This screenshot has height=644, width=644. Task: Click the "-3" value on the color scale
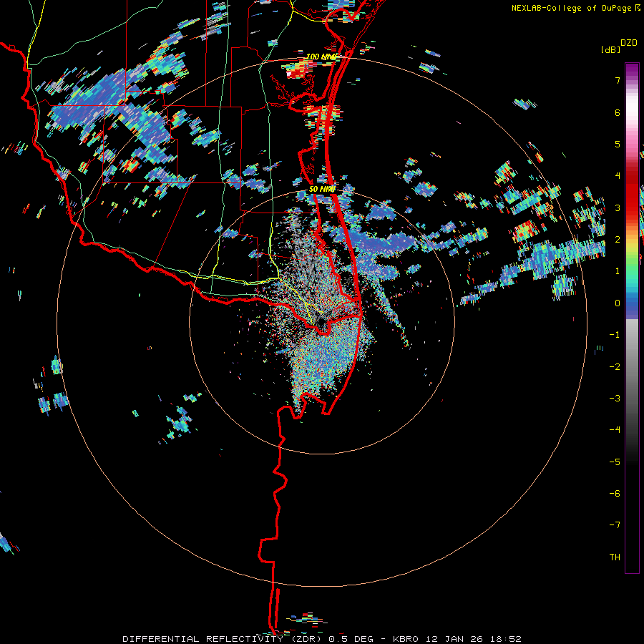(615, 399)
